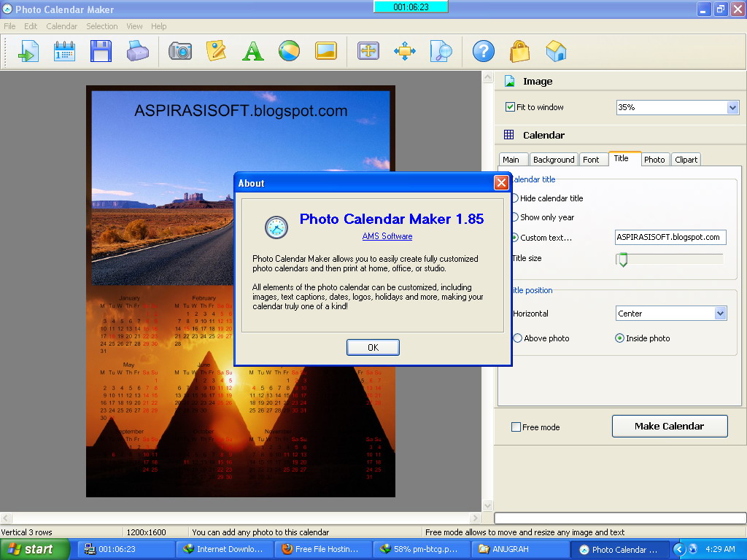Click the Print toolbar icon
Image resolution: width=747 pixels, height=560 pixels.
click(138, 52)
